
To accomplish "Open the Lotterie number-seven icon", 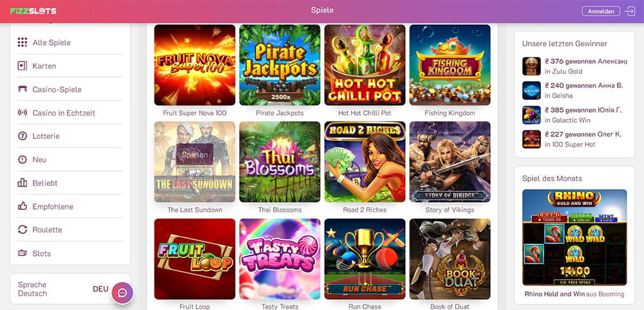I will point(23,136).
